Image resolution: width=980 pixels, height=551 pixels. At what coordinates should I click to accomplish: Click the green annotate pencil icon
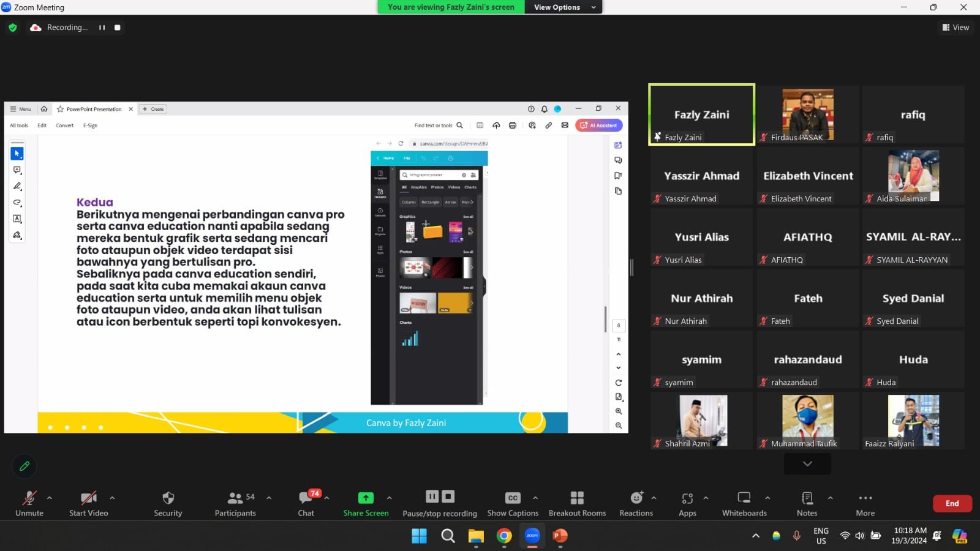coord(24,466)
